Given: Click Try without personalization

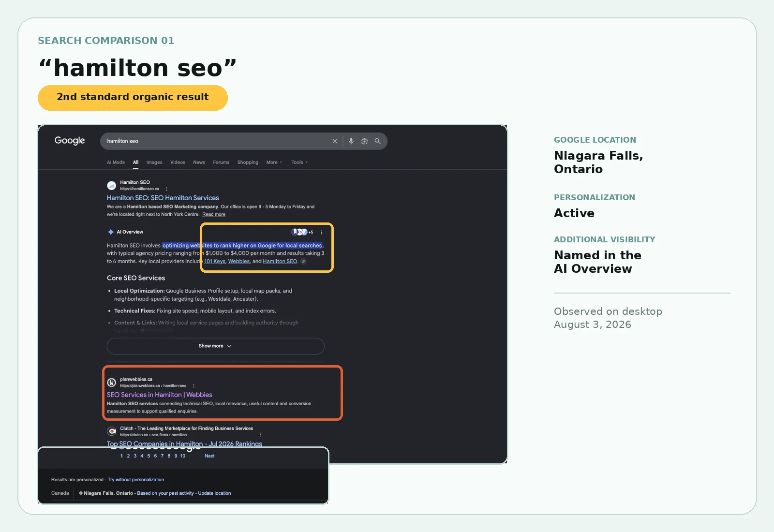Looking at the screenshot, I should click(136, 480).
